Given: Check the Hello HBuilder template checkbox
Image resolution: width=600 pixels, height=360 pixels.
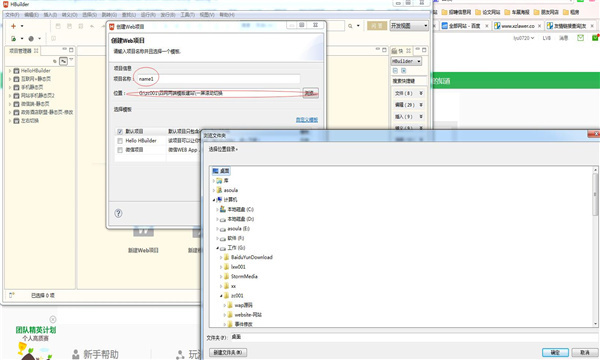Looking at the screenshot, I should coord(120,141).
